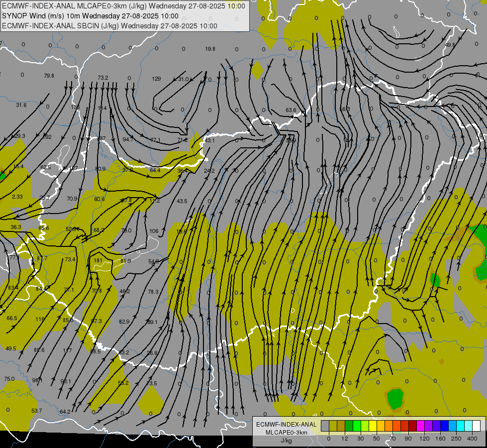Click the map value 80.9
This screenshot has width=487, height=448.
[x=100, y=169]
